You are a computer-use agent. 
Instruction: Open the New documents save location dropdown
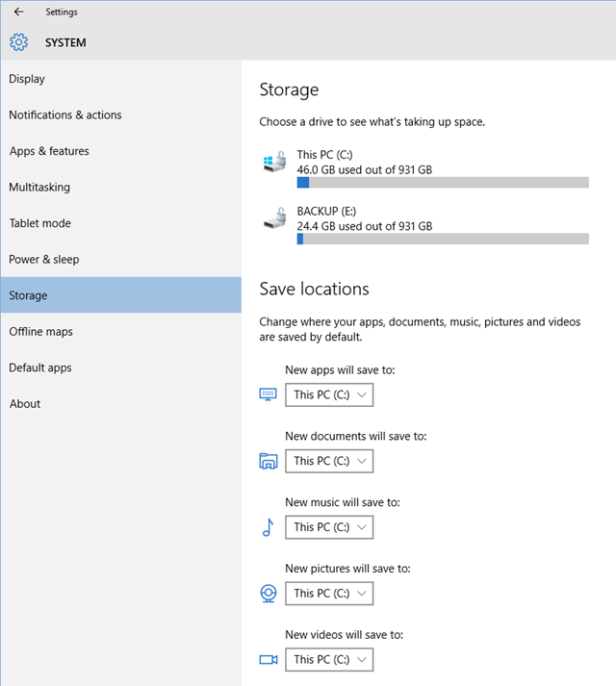329,461
